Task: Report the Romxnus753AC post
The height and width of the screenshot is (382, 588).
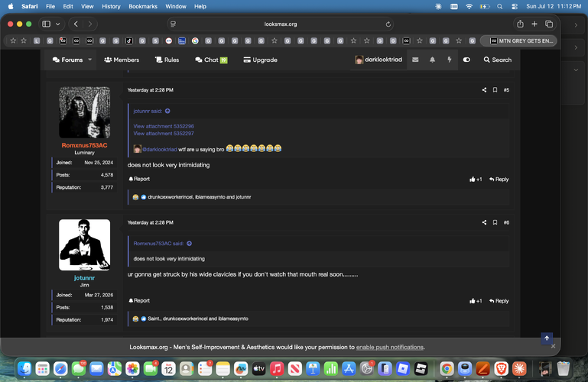Action: tap(139, 179)
